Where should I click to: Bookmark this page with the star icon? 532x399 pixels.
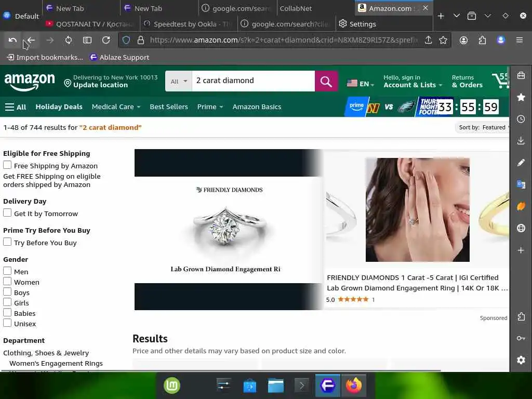coord(443,41)
